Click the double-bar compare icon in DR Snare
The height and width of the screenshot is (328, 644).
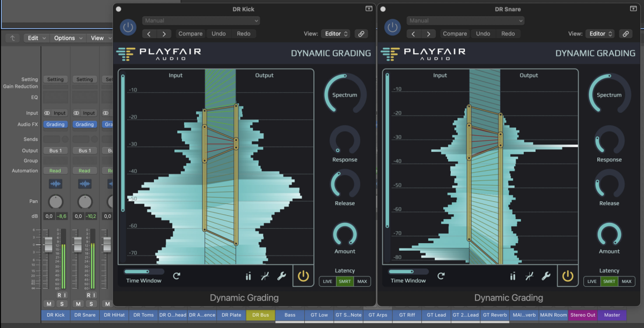point(513,276)
